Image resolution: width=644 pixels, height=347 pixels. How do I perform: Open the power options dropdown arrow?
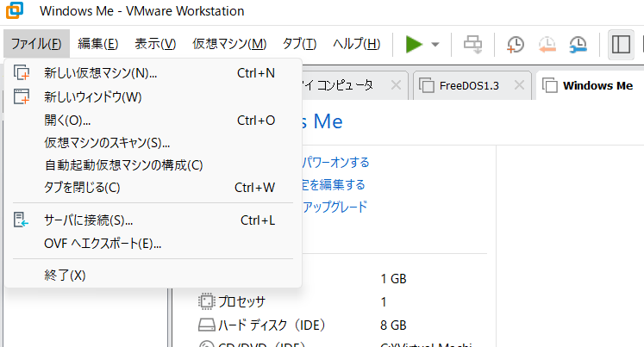tap(435, 45)
